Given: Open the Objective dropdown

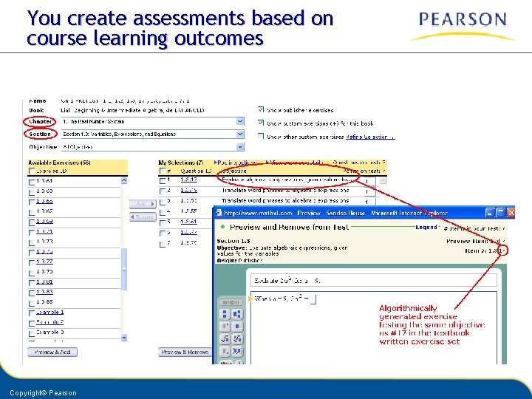Looking at the screenshot, I should 240,147.
